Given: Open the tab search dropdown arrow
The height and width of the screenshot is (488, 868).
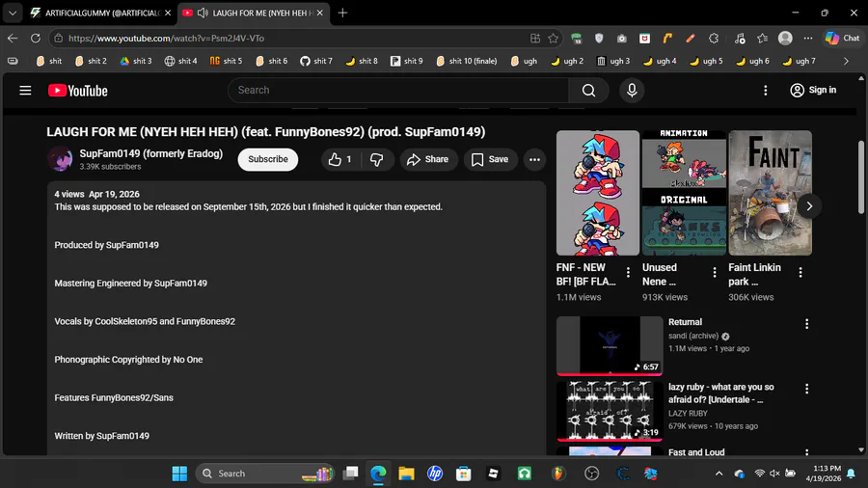Looking at the screenshot, I should pos(13,13).
